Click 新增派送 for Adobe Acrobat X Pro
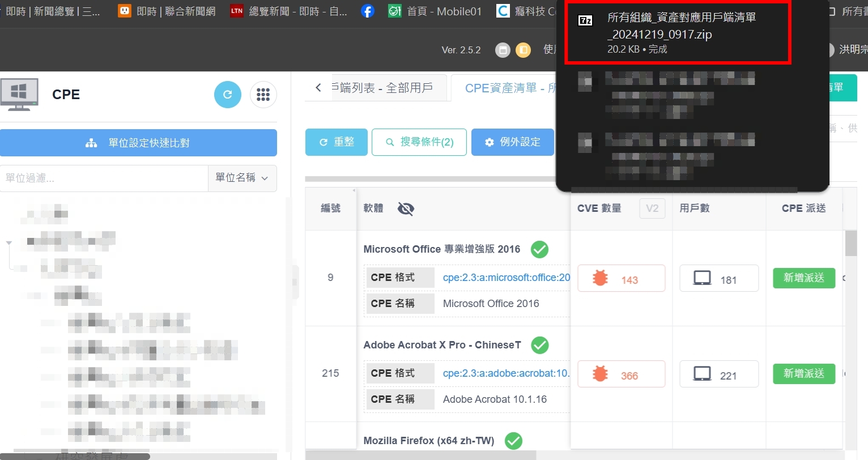The height and width of the screenshot is (460, 868). [x=804, y=374]
